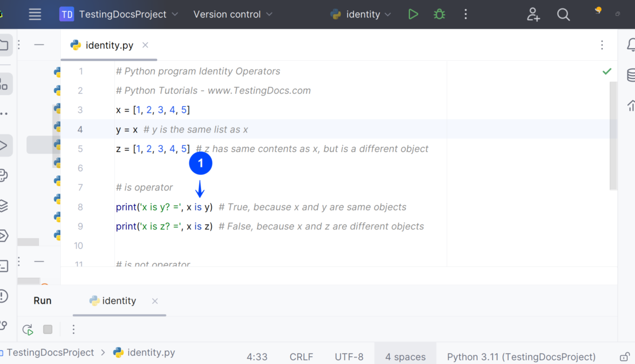Start debugging with the bug icon
The height and width of the screenshot is (364, 635).
pyautogui.click(x=439, y=15)
